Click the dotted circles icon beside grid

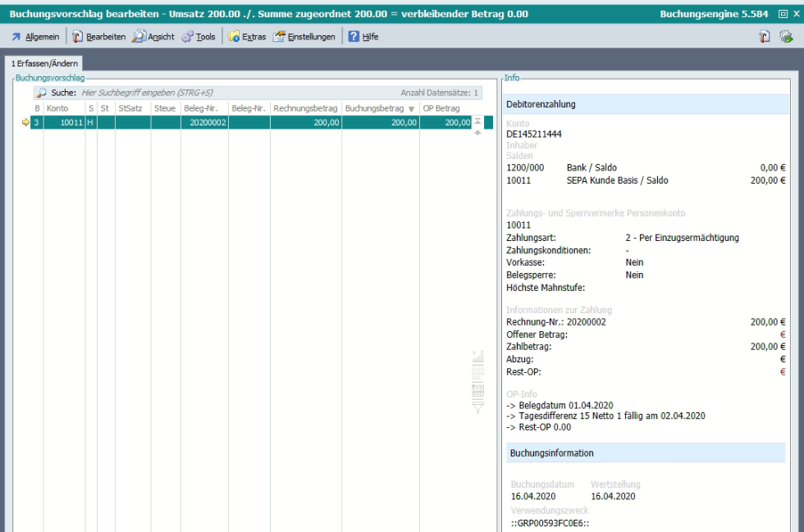[478, 371]
